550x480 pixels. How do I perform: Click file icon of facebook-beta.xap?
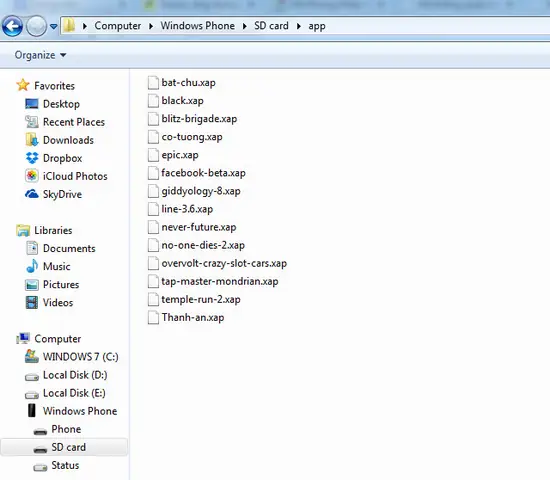tap(153, 173)
